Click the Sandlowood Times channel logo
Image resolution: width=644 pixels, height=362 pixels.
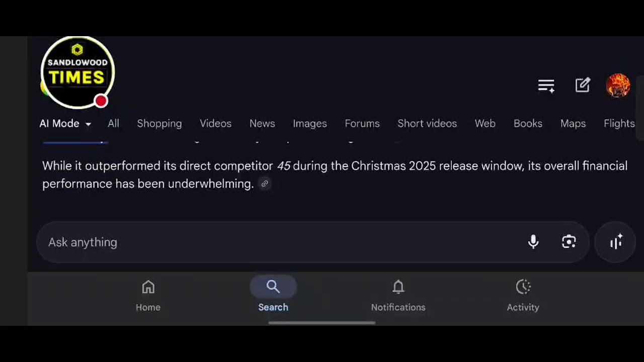(77, 72)
